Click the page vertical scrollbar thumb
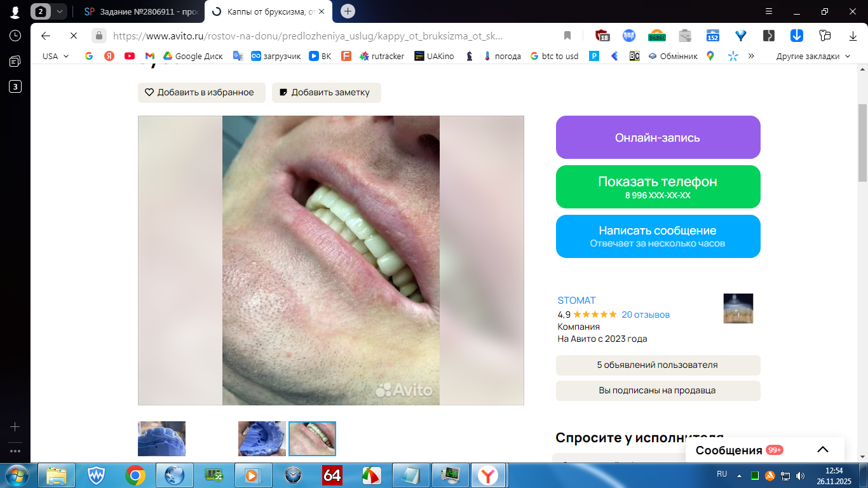 click(x=862, y=142)
